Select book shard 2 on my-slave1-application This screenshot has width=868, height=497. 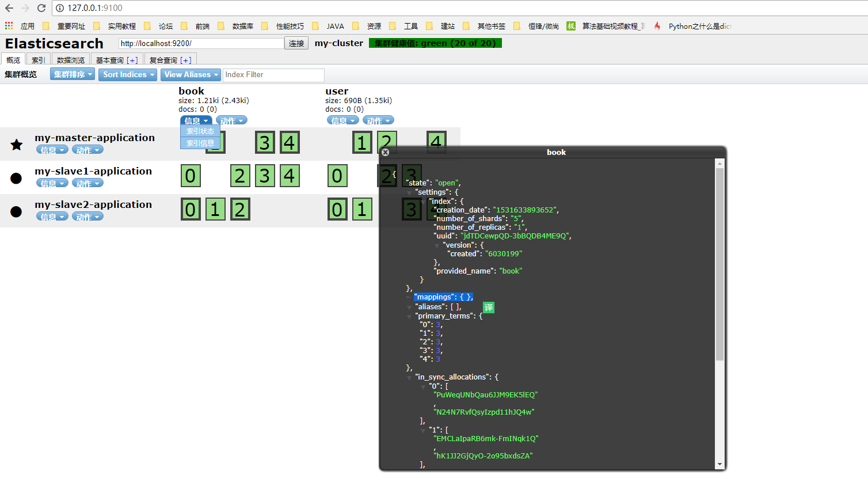click(240, 176)
